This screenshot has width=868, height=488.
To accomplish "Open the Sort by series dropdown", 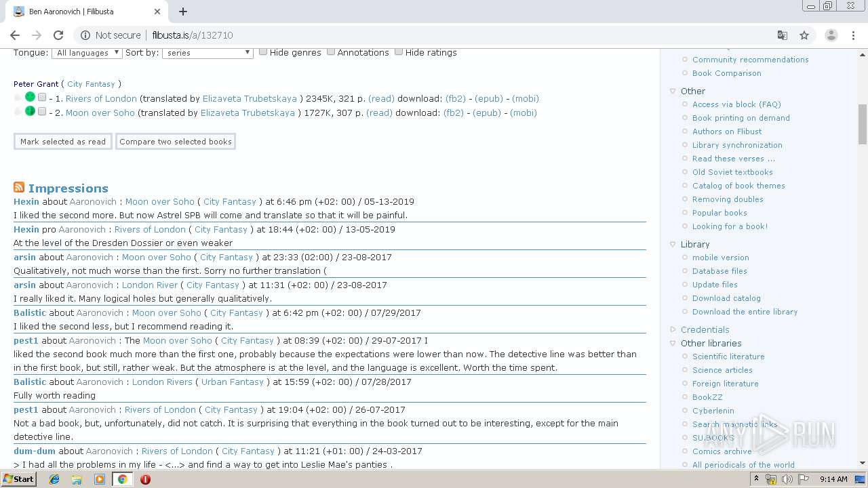I will point(208,53).
